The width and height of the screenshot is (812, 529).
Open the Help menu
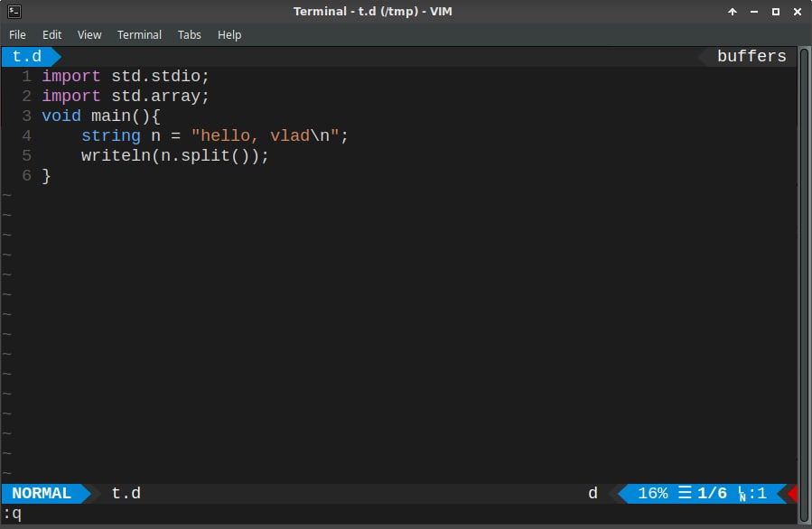(x=229, y=34)
